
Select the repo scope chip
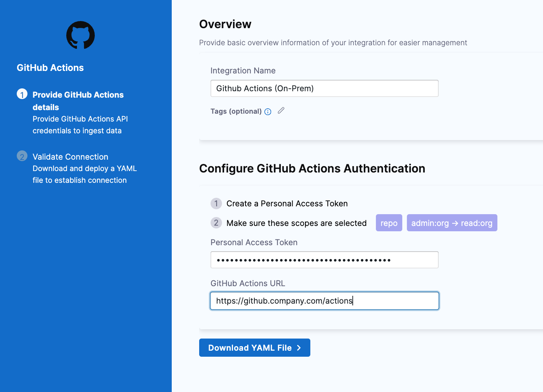pyautogui.click(x=389, y=223)
